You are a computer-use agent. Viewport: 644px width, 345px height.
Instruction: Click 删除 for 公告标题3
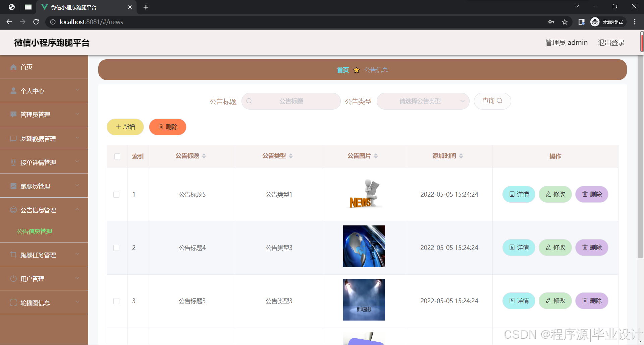click(592, 301)
